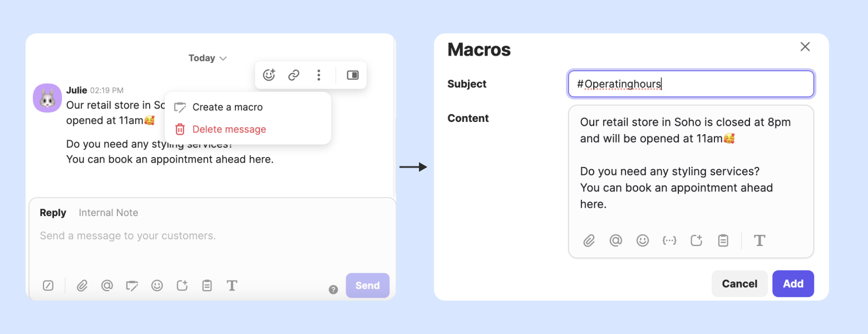Click the slash command icon in reply box
Image resolution: width=868 pixels, height=334 pixels.
click(x=48, y=286)
